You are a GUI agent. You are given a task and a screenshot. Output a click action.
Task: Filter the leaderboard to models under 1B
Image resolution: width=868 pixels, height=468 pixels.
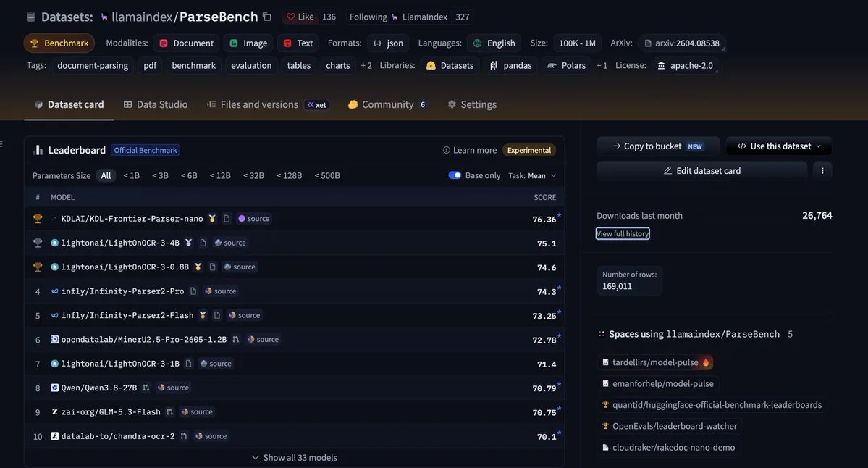click(x=131, y=175)
